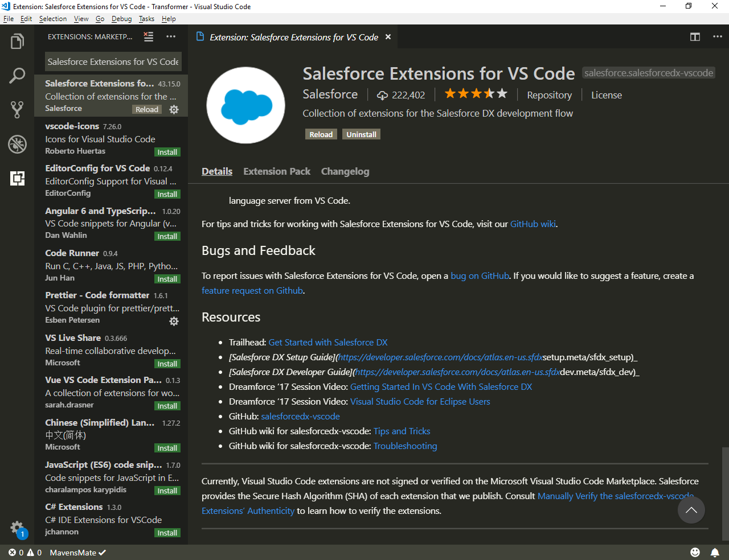Open the Explorer view in activity bar
The height and width of the screenshot is (560, 729).
17,42
